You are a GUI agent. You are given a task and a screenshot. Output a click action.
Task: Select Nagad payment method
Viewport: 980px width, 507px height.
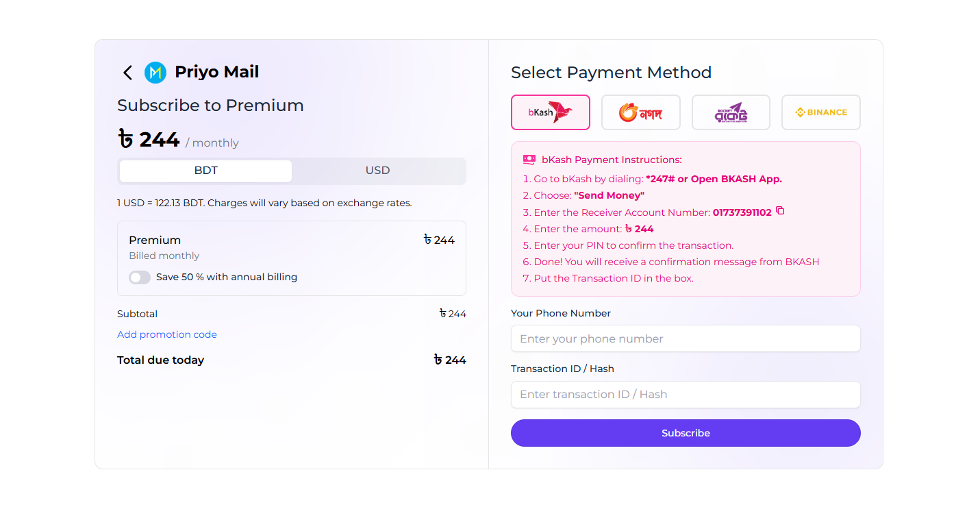click(640, 112)
